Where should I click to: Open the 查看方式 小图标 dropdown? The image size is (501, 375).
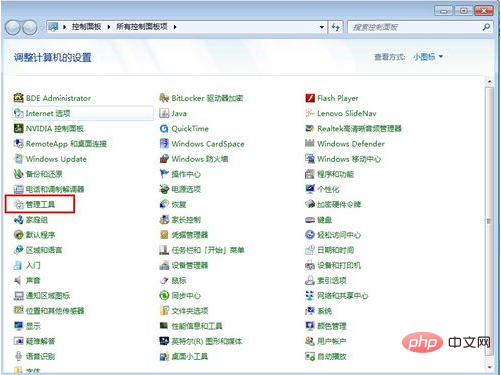[428, 57]
